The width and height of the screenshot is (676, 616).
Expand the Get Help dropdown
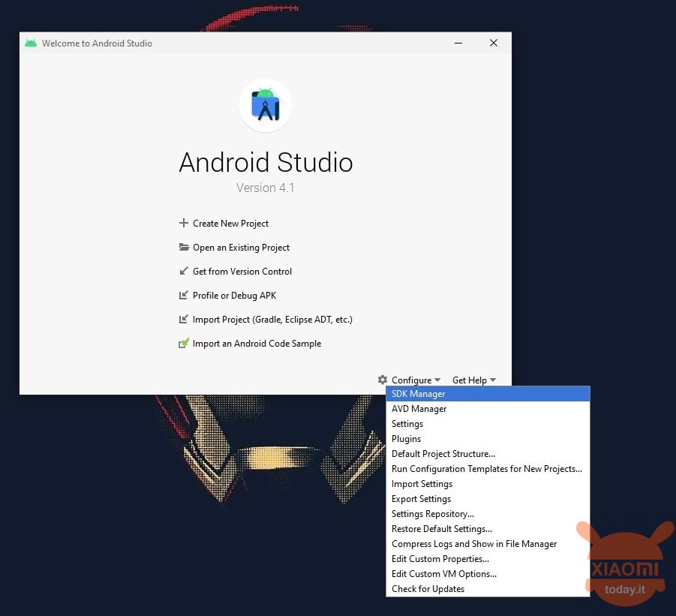tap(474, 380)
